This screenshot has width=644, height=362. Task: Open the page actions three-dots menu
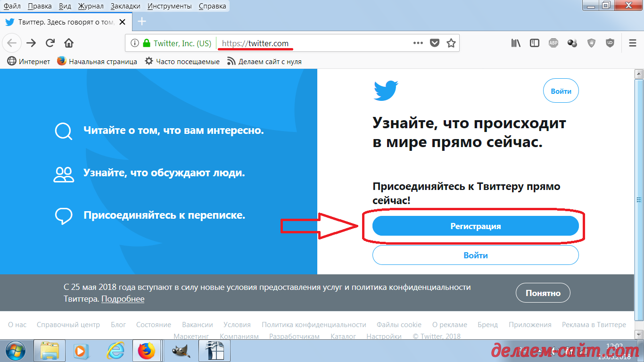tap(418, 43)
